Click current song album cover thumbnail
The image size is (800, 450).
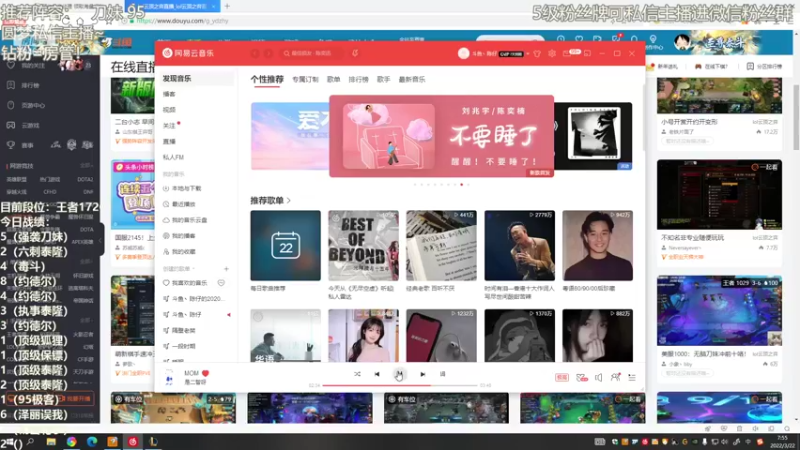(169, 378)
